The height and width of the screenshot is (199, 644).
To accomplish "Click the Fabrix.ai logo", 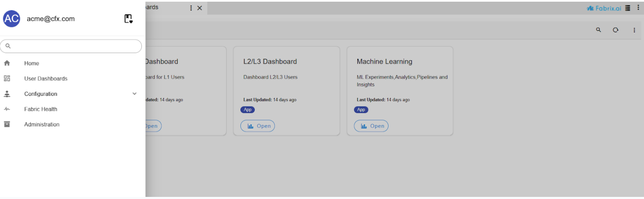I will (x=604, y=8).
